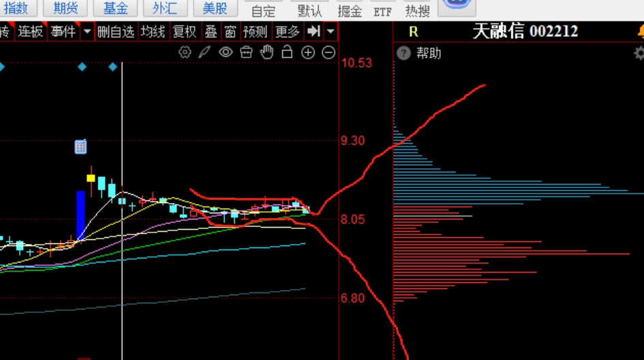Expand the dropdown after 事件
644x360 pixels.
(x=87, y=31)
